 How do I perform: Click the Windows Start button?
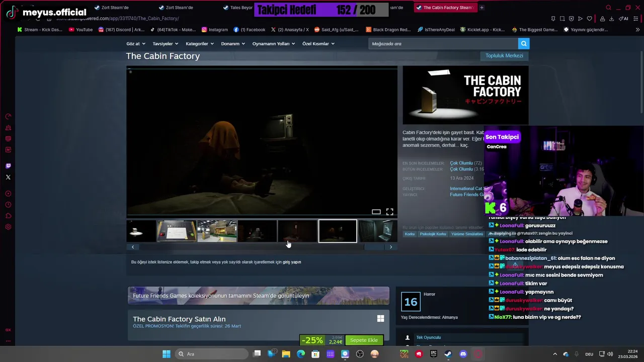[167, 354]
